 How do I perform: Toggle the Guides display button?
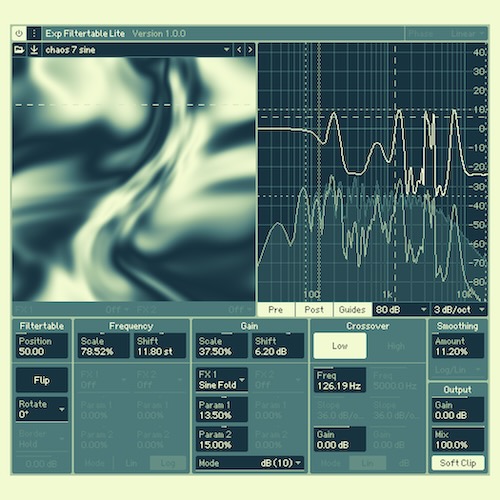pyautogui.click(x=352, y=310)
